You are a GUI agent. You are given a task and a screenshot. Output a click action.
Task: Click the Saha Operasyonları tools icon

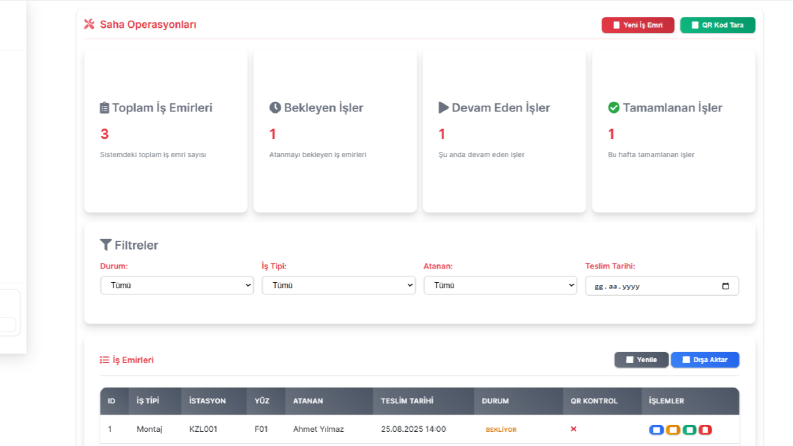coord(89,24)
